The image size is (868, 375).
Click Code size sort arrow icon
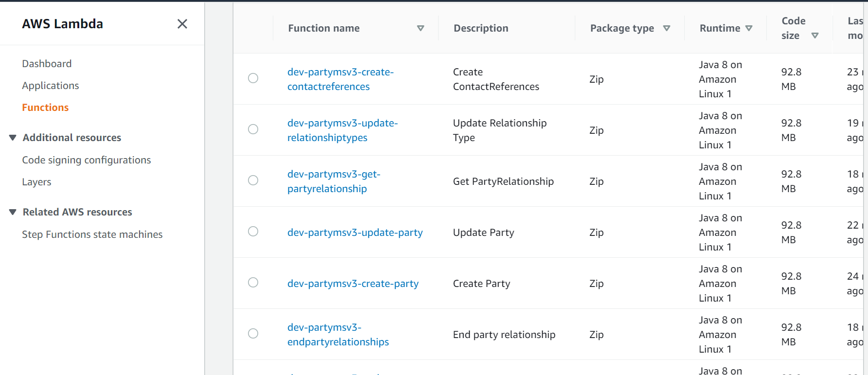point(815,36)
